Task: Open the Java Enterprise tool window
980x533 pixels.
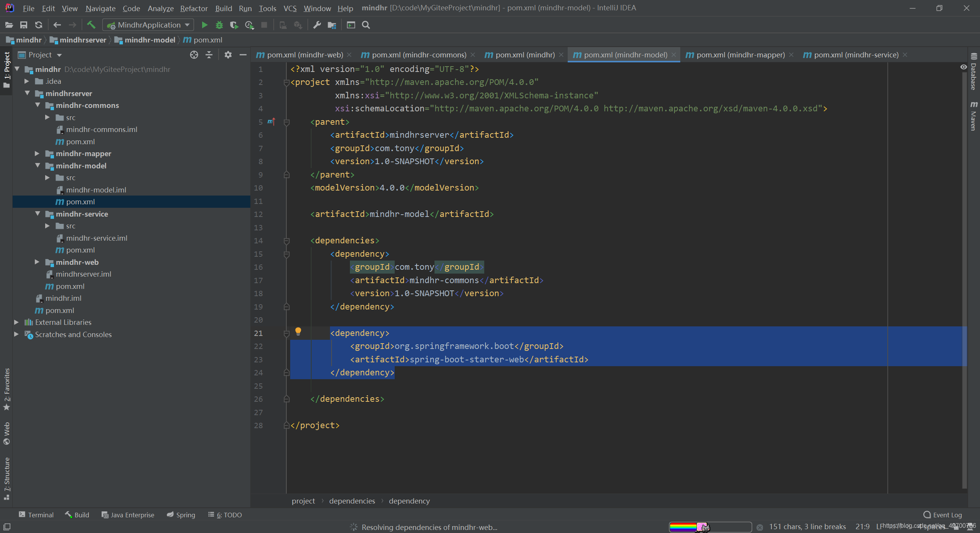Action: [x=128, y=515]
